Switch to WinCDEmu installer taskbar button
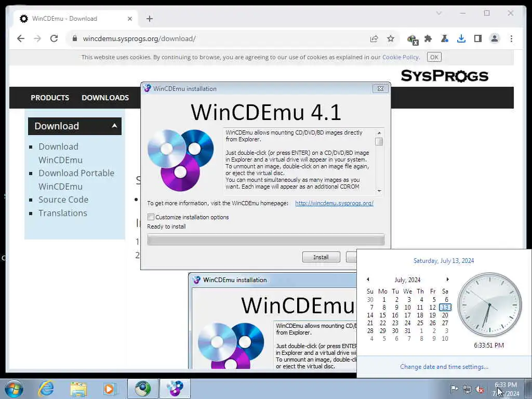 click(175, 389)
